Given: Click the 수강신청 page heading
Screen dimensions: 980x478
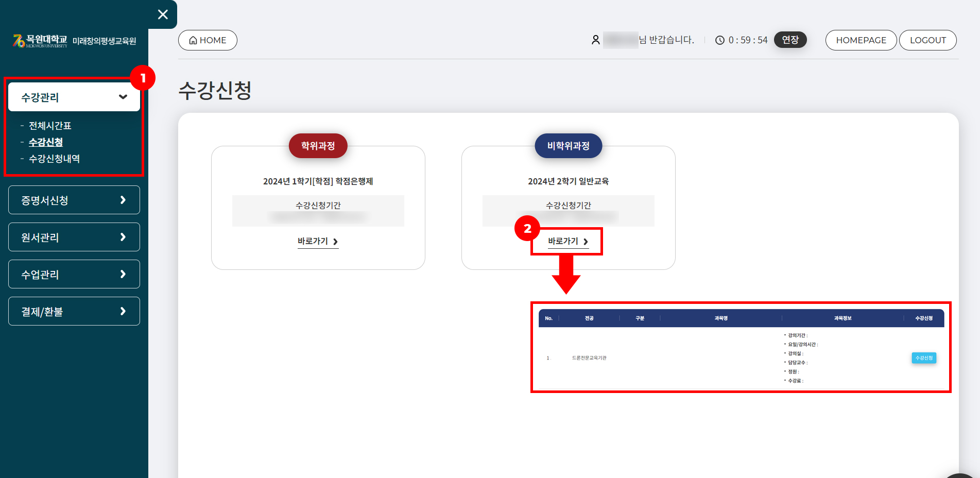Looking at the screenshot, I should 215,91.
